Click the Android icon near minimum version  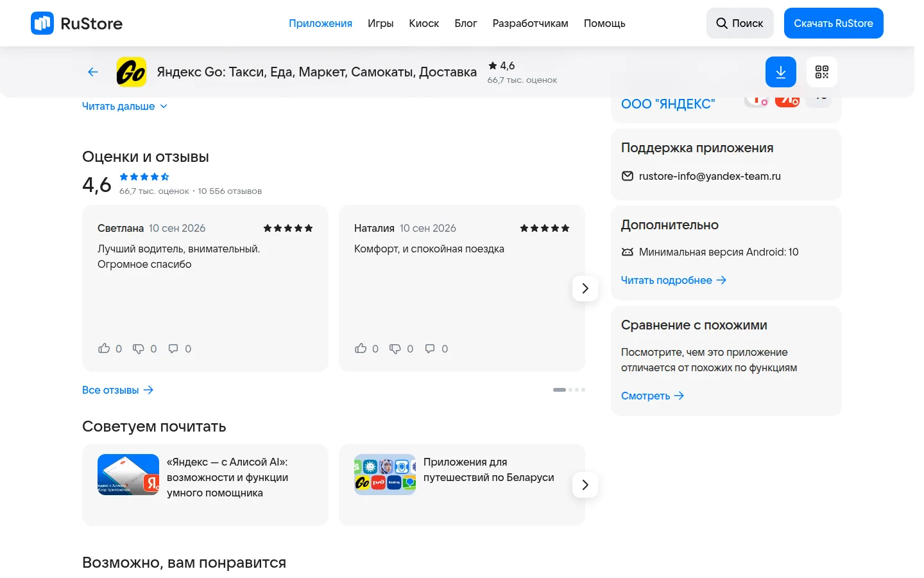tap(628, 252)
